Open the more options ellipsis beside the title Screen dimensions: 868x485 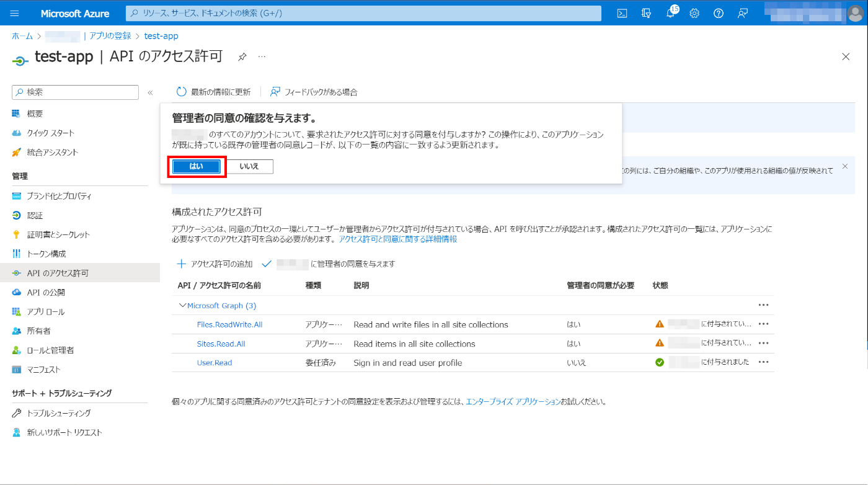click(262, 56)
